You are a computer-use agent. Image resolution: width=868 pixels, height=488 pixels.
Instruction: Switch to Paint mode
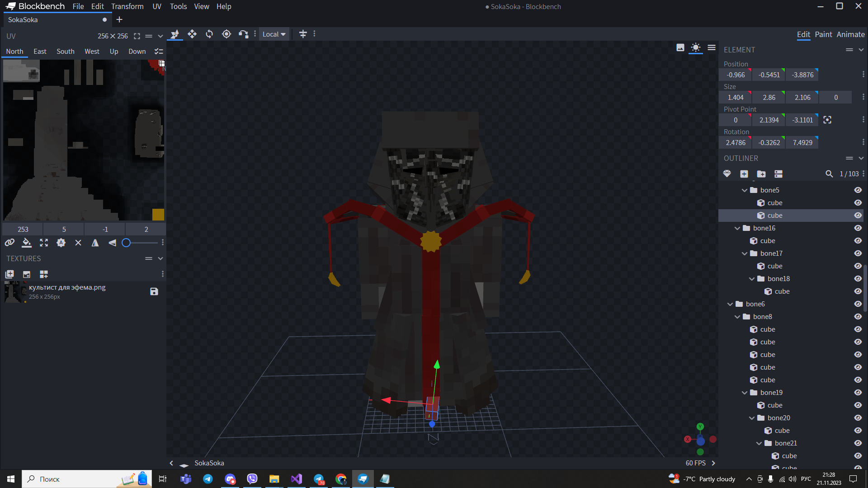[823, 34]
